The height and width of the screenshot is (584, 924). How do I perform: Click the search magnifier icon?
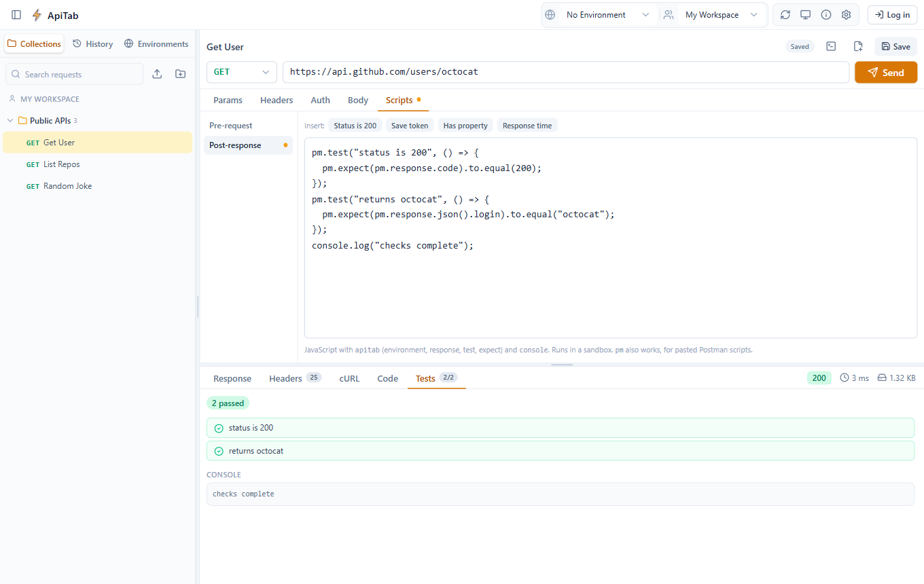(16, 75)
